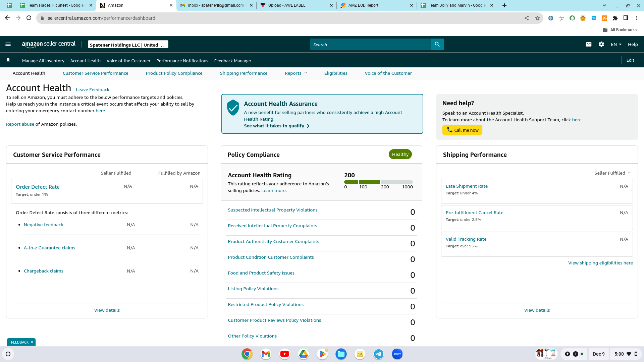Click the bookmark flag icon in favorites bar
The height and width of the screenshot is (362, 644).
[8, 60]
